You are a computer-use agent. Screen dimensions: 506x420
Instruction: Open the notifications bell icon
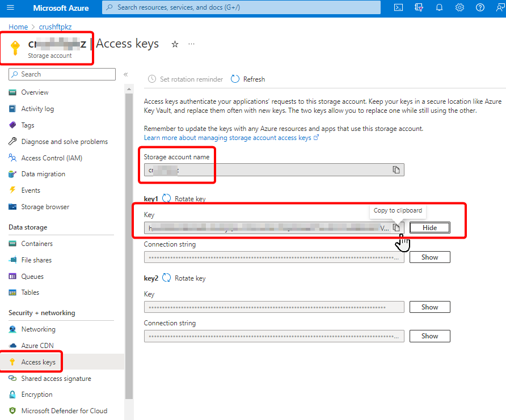click(x=439, y=7)
